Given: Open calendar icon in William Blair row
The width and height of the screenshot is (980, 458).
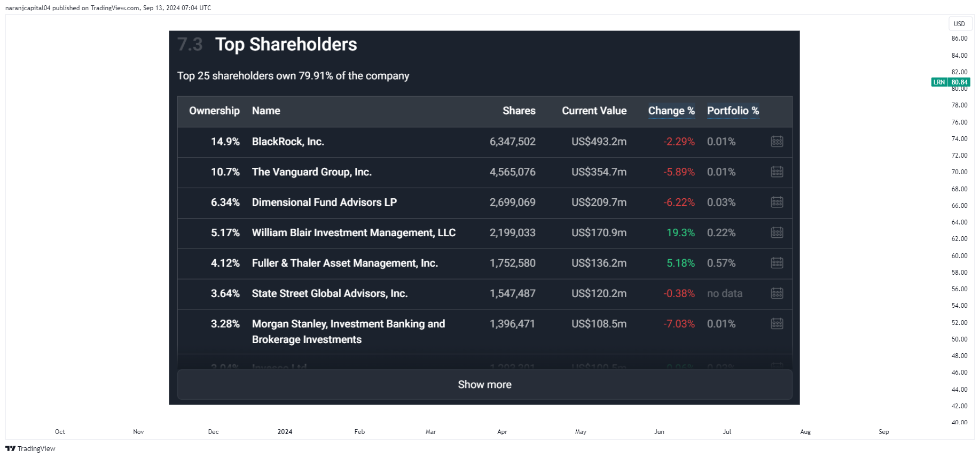Looking at the screenshot, I should coord(777,233).
